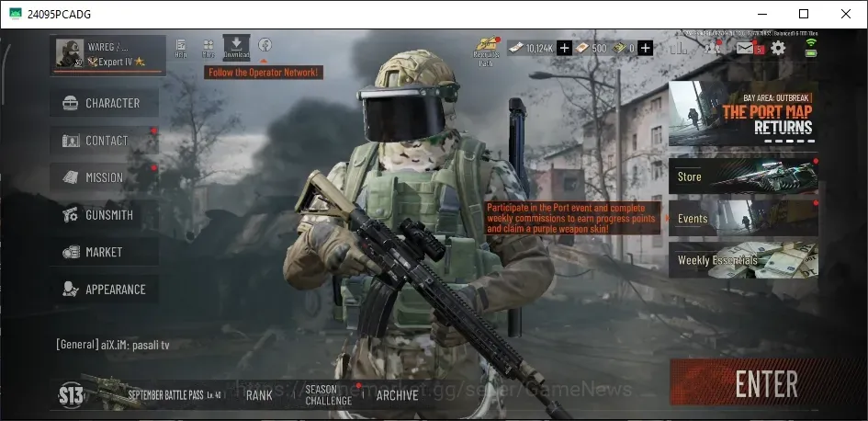Switch to the RANK tab
The image size is (868, 421).
tap(259, 395)
